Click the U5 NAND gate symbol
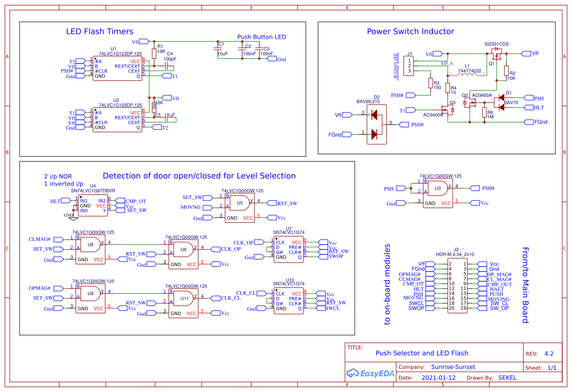This screenshot has height=392, width=572. (240, 208)
